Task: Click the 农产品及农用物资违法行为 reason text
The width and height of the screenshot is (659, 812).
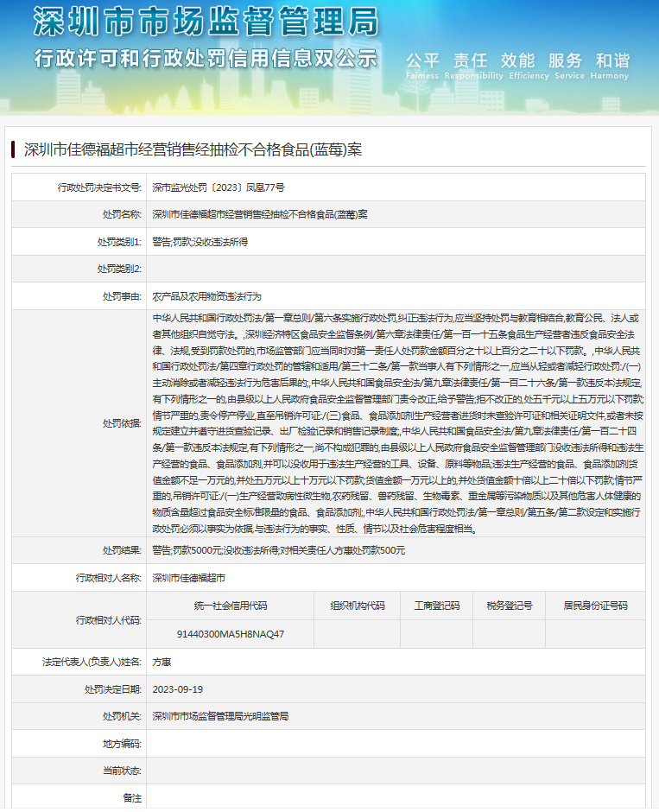Action: (206, 296)
